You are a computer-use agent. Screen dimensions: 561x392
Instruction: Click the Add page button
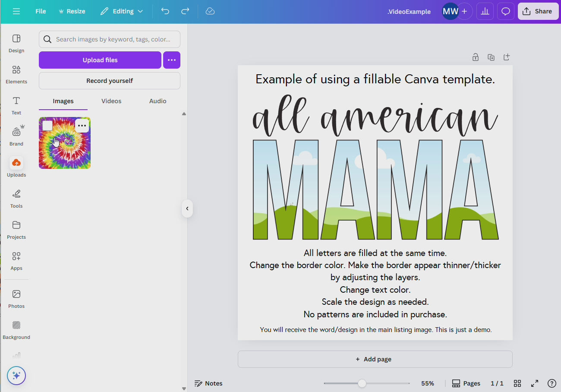tap(375, 359)
